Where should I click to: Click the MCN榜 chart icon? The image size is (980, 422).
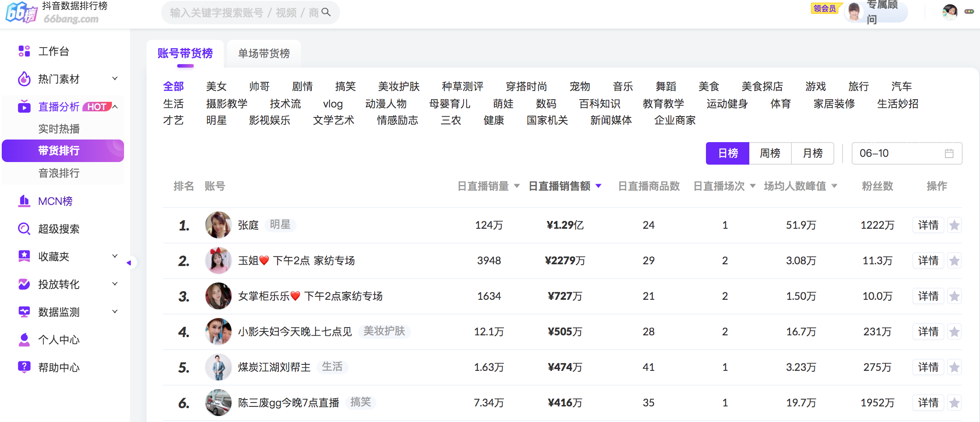[x=24, y=201]
